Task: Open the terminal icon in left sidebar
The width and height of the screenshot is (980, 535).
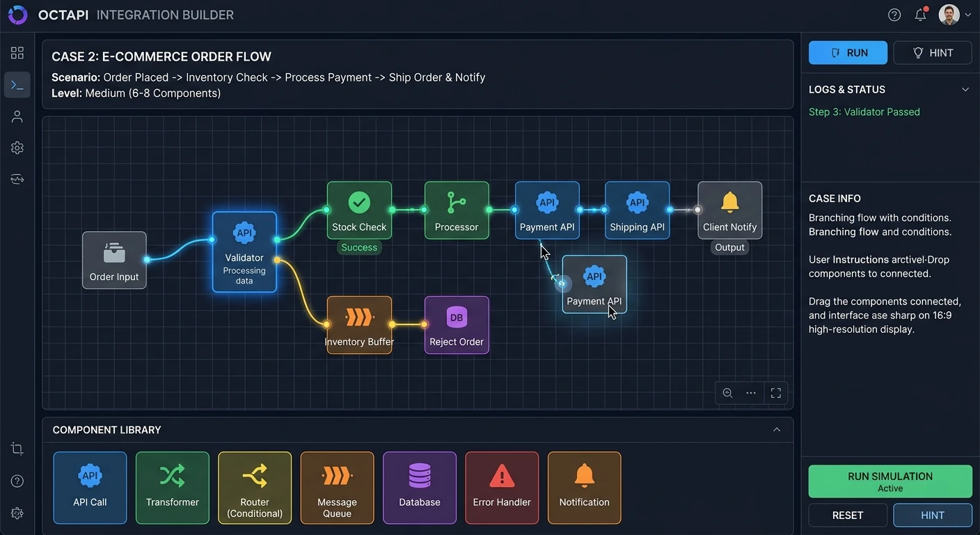Action: coord(17,85)
